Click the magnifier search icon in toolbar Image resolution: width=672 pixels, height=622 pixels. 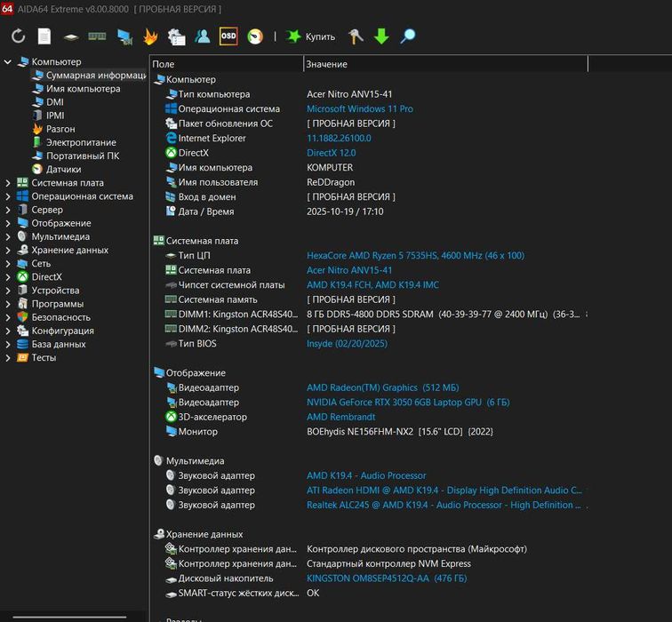[408, 36]
